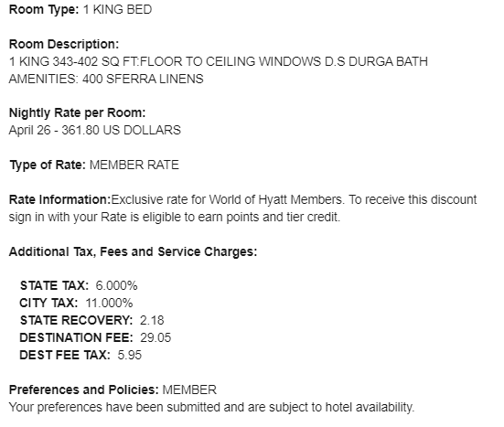The image size is (504, 427).
Task: Click the preferences subject to hotel availability sentence
Action: (211, 407)
